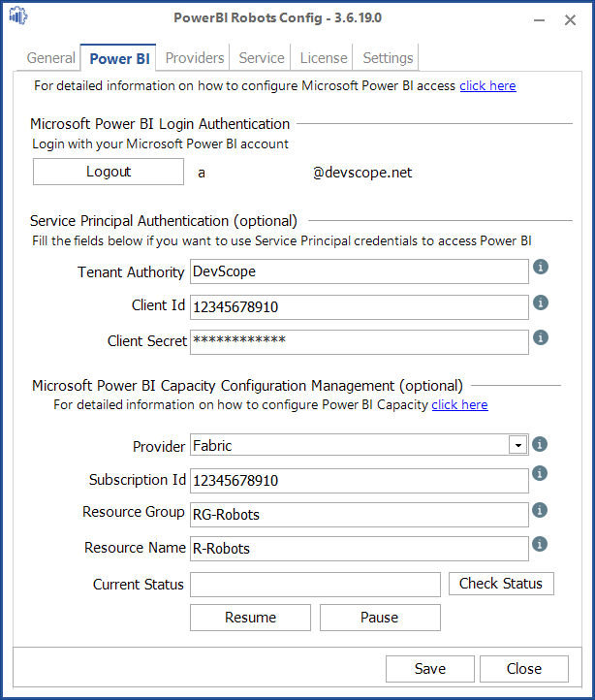The height and width of the screenshot is (700, 595).
Task: Click info icon beside Resource Group field
Action: point(541,510)
